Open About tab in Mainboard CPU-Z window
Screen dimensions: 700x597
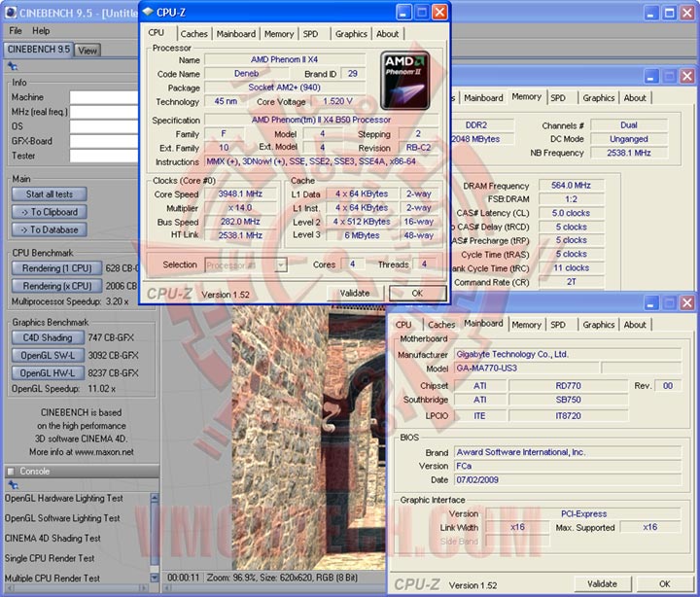point(635,325)
